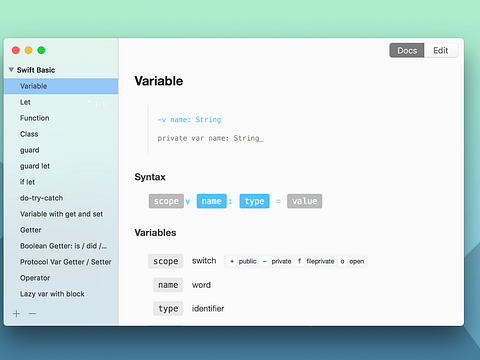The height and width of the screenshot is (360, 480).
Task: Open the guard let snippet
Action: (x=61, y=166)
